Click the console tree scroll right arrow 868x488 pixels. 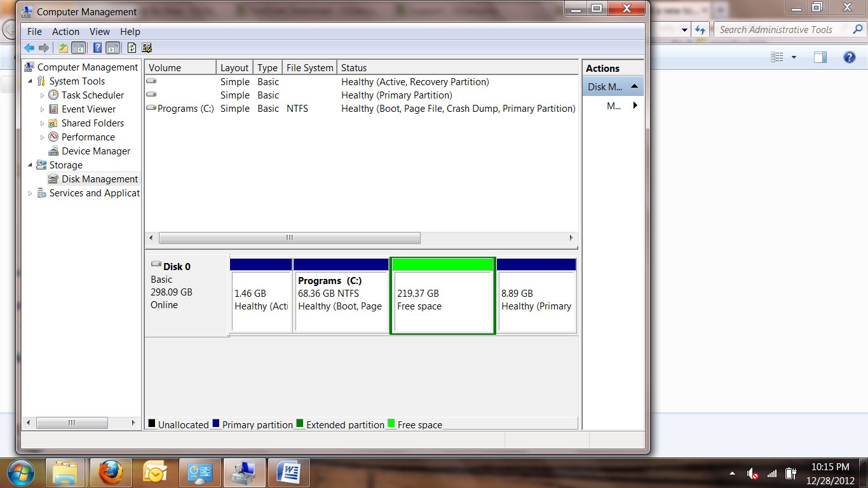click(133, 423)
